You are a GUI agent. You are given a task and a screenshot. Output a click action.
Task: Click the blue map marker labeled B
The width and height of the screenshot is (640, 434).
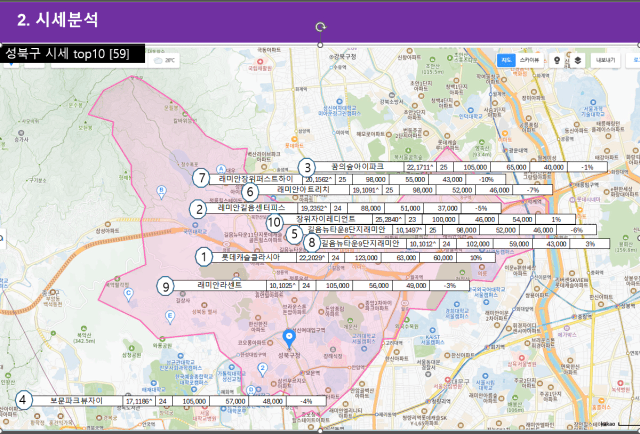pyautogui.click(x=162, y=191)
